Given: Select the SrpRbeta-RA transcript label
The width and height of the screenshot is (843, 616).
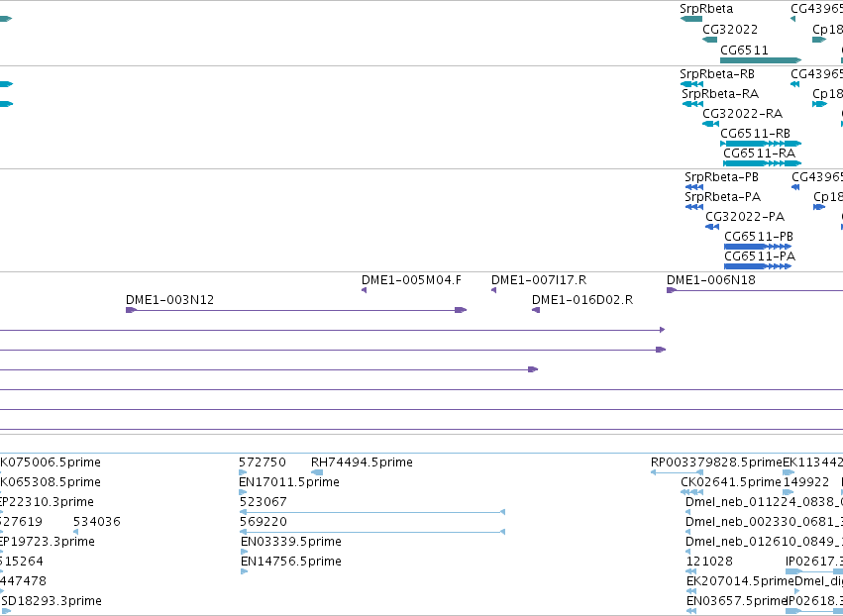Looking at the screenshot, I should click(720, 94).
